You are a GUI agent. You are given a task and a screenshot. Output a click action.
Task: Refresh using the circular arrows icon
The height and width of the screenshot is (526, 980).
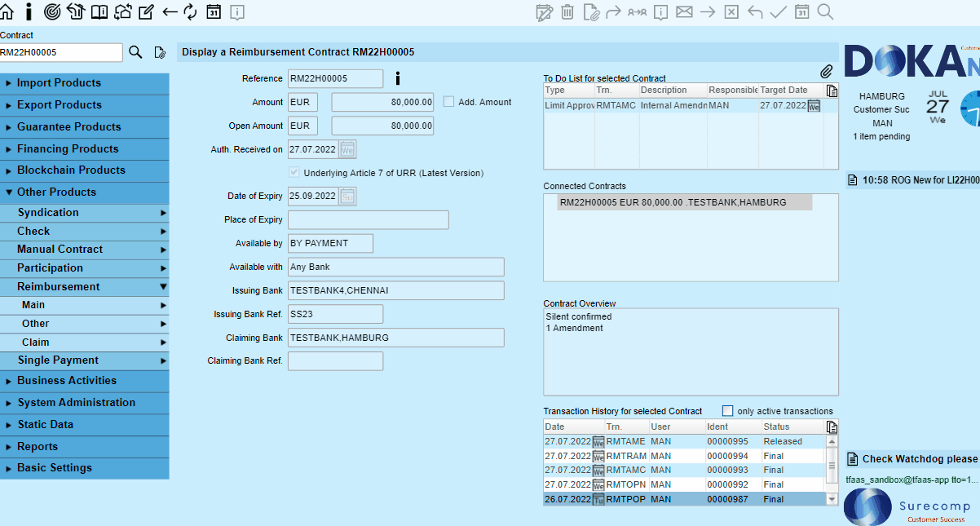pos(191,11)
